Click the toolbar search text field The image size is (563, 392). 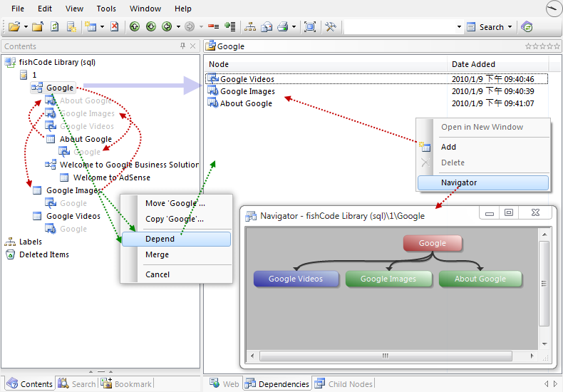(x=400, y=27)
